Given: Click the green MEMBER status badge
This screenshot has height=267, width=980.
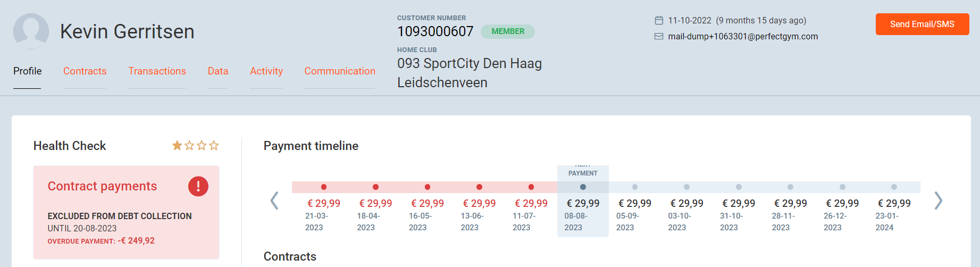Looking at the screenshot, I should (x=507, y=31).
